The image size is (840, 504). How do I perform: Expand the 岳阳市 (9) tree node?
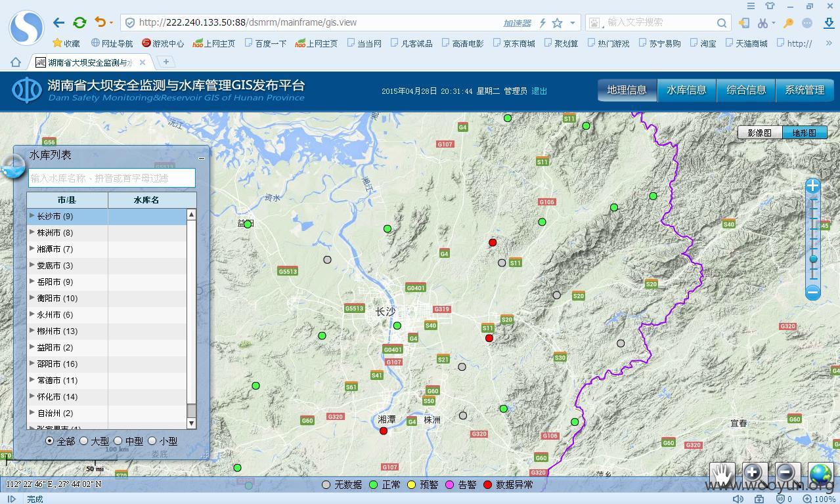32,281
